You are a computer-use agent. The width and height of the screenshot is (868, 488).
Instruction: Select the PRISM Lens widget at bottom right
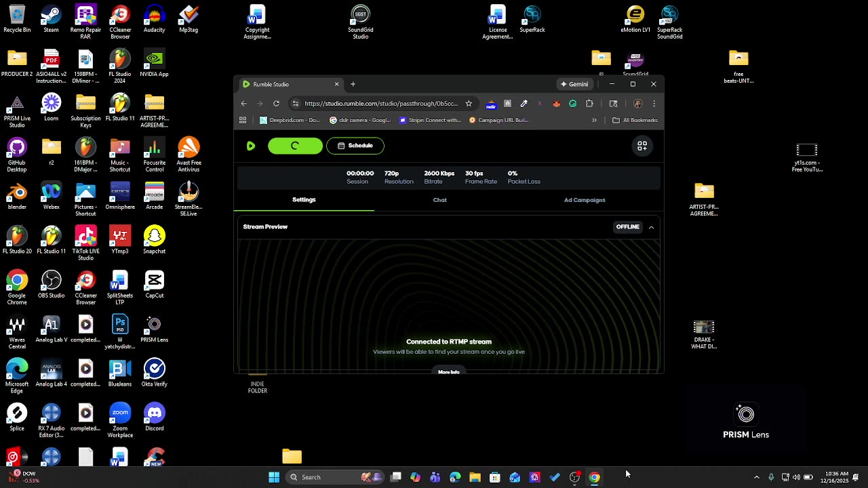(746, 422)
